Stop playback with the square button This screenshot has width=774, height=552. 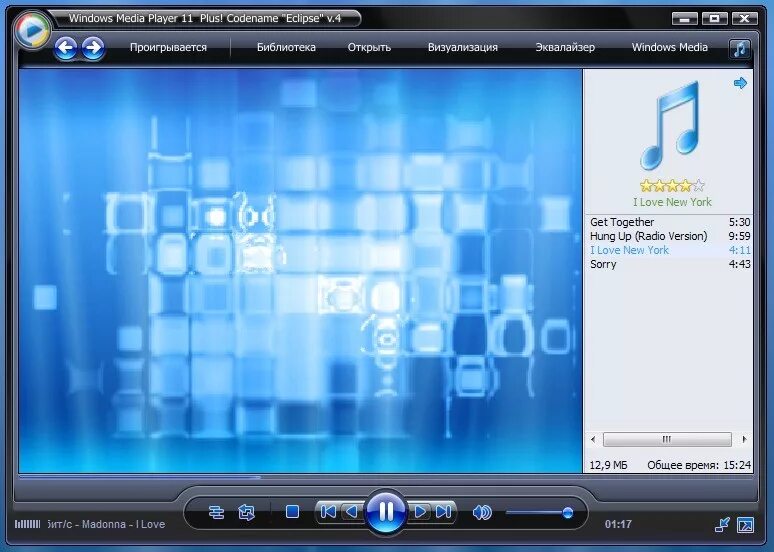pos(292,512)
